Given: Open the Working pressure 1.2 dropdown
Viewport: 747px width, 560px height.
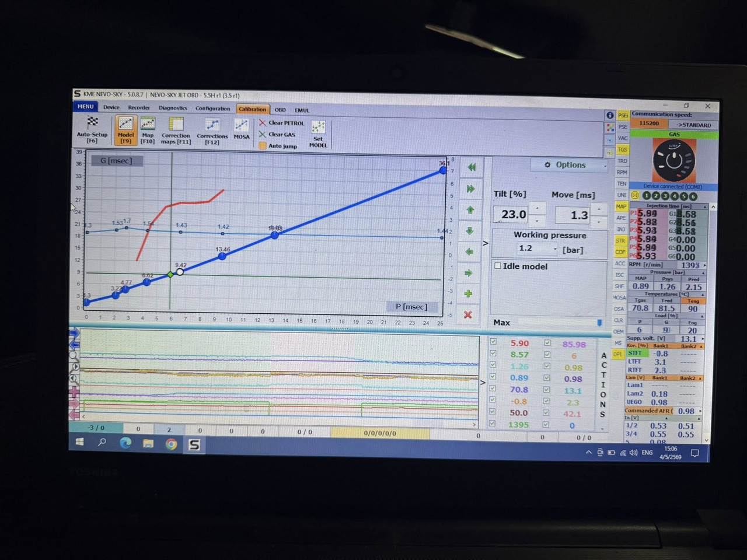Looking at the screenshot, I should coord(536,249).
